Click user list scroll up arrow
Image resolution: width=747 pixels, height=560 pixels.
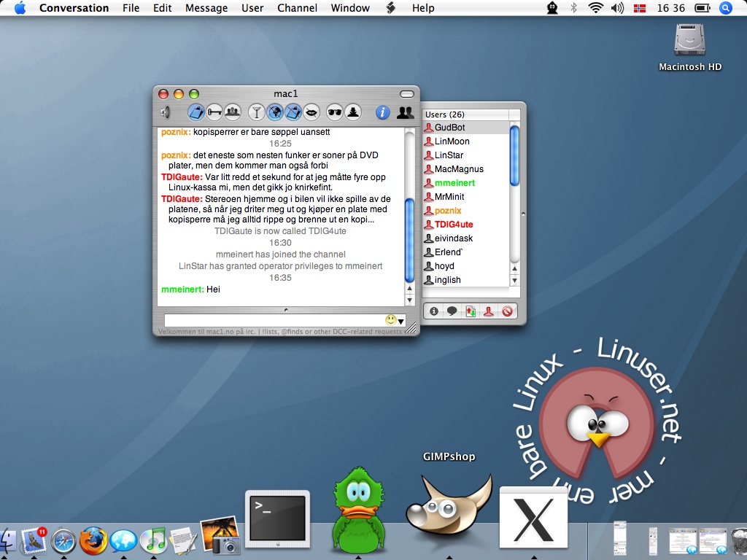coord(514,268)
